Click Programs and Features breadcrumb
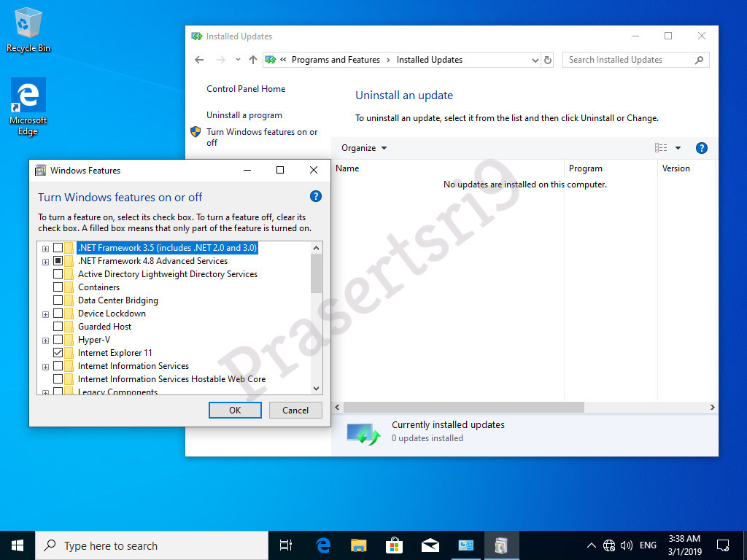Screen dimensions: 747x560 click(x=336, y=60)
